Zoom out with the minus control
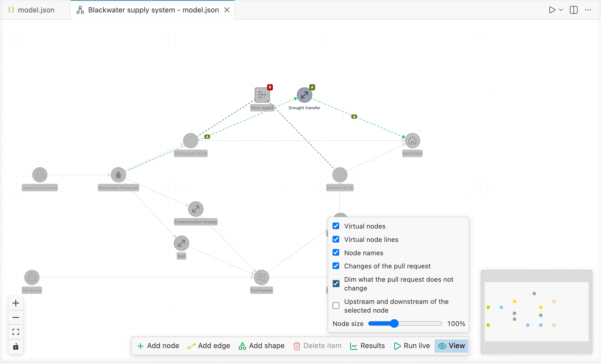 point(16,317)
